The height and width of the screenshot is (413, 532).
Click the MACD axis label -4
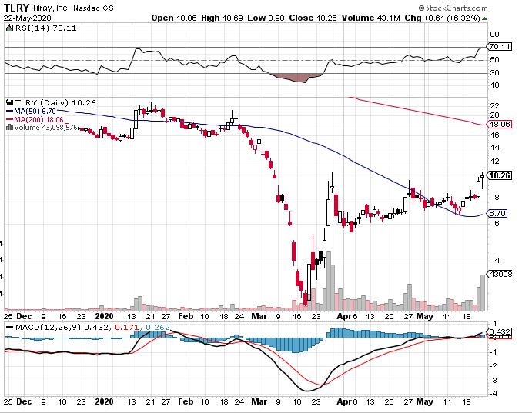coord(494,393)
